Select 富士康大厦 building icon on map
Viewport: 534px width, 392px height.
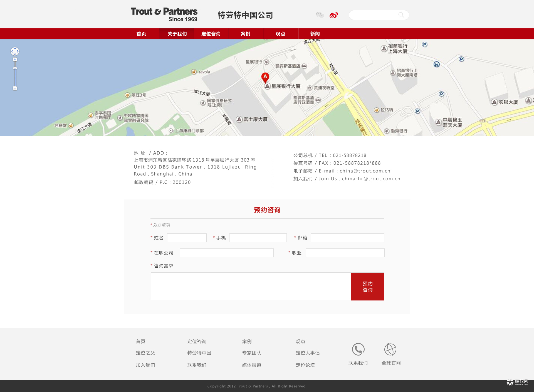239,119
